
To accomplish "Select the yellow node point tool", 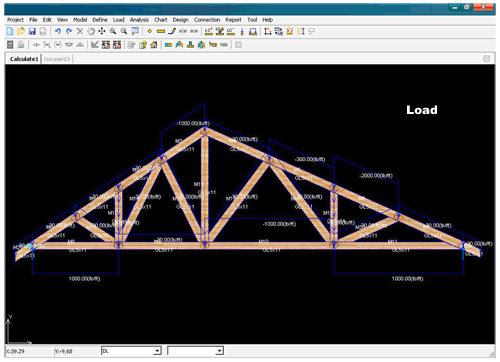I will click(x=150, y=31).
